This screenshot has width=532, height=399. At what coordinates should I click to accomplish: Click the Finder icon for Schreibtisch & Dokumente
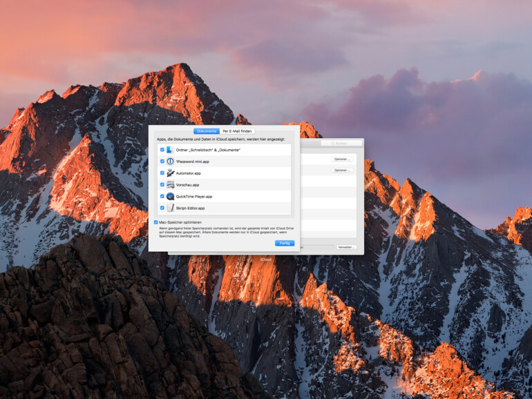tap(170, 150)
